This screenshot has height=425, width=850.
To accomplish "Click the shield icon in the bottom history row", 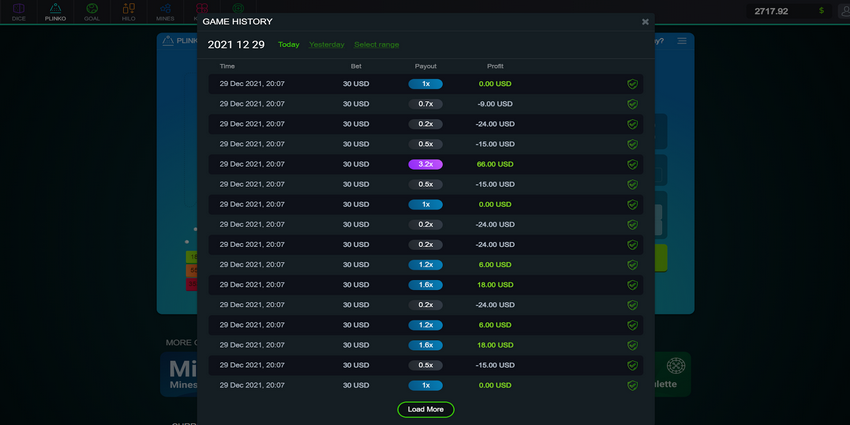I will point(632,385).
